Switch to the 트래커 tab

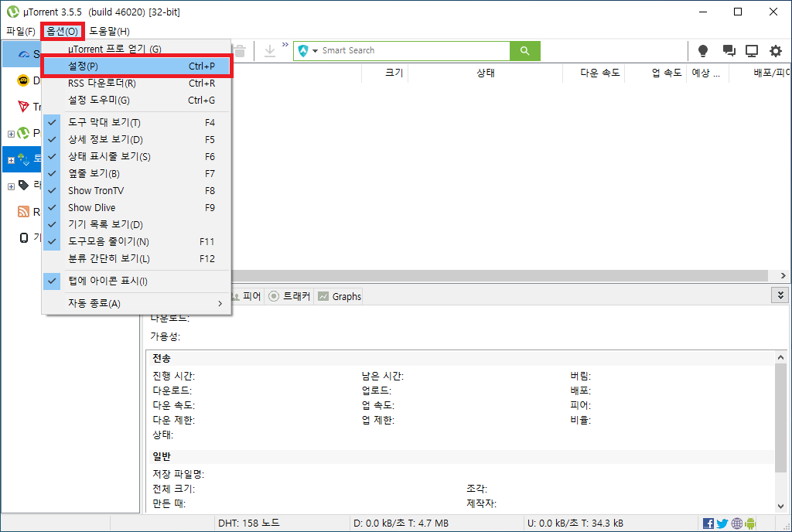(x=290, y=296)
